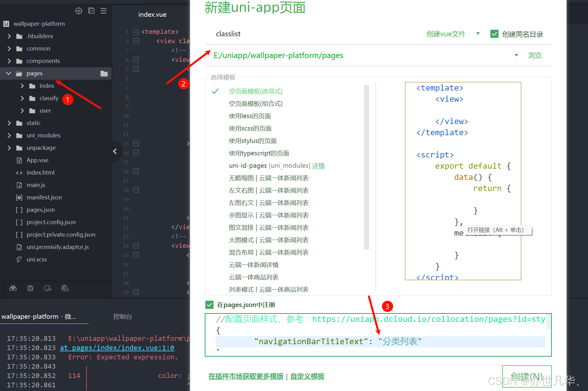
Task: Click the collapse all folders icon
Action: pyautogui.click(x=91, y=11)
